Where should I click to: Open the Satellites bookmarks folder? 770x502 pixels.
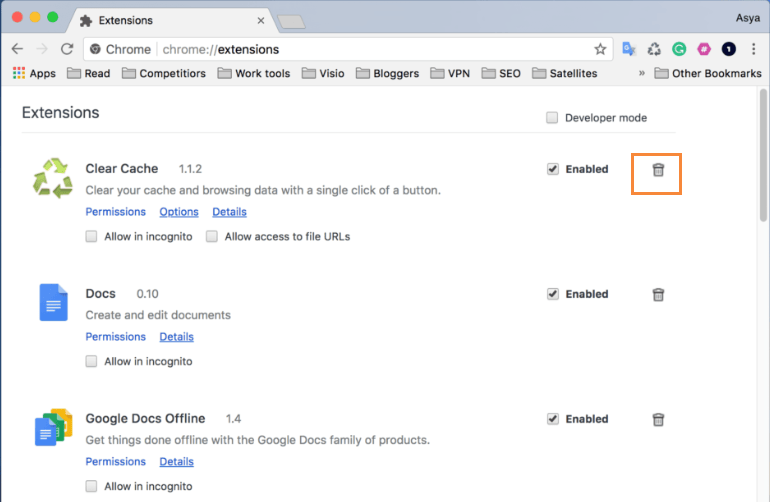click(x=565, y=73)
